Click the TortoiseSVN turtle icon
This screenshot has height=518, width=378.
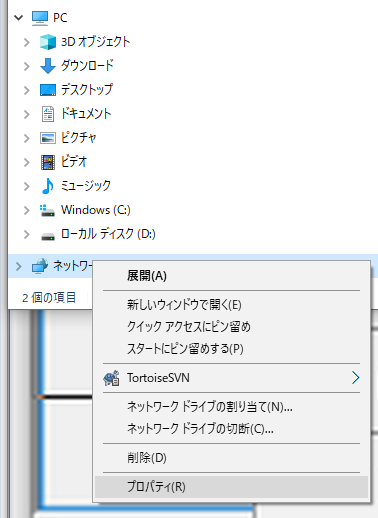111,378
